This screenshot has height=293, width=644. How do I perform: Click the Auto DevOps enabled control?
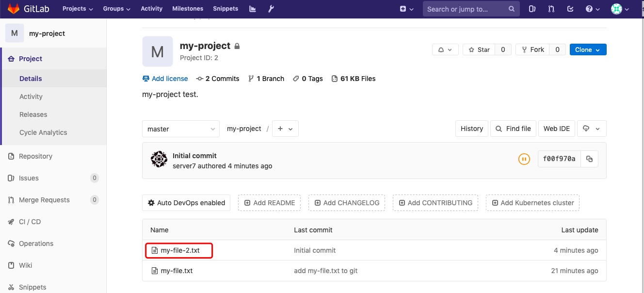tap(186, 202)
